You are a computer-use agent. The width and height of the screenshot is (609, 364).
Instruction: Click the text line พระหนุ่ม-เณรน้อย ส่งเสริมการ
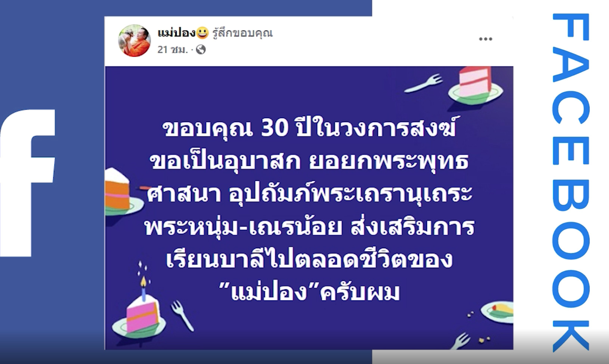[x=310, y=226]
